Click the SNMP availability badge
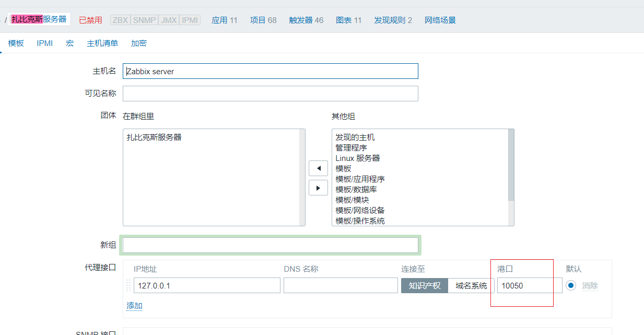The image size is (644, 335). point(144,20)
